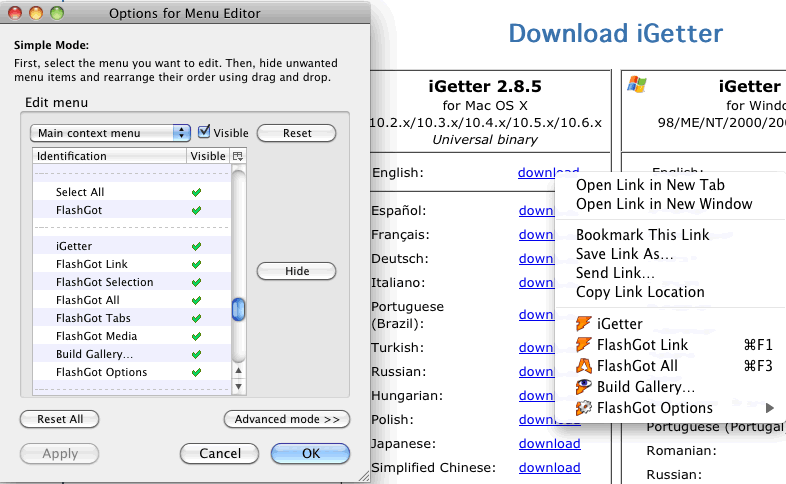Click the Windows logo icon beside iGetter
This screenshot has width=786, height=484.
tap(637, 84)
